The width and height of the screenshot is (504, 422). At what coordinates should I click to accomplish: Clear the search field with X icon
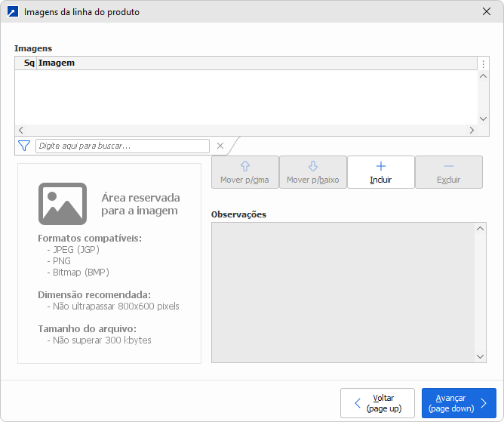220,146
